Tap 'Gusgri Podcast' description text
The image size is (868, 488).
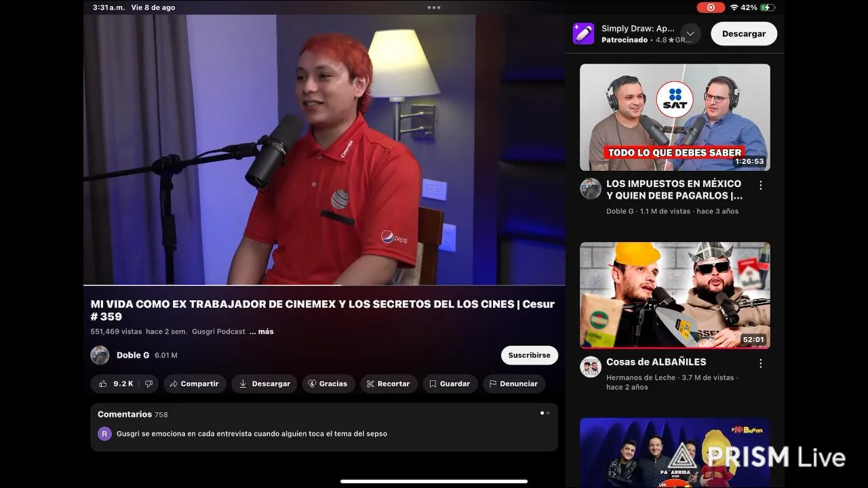click(x=218, y=331)
